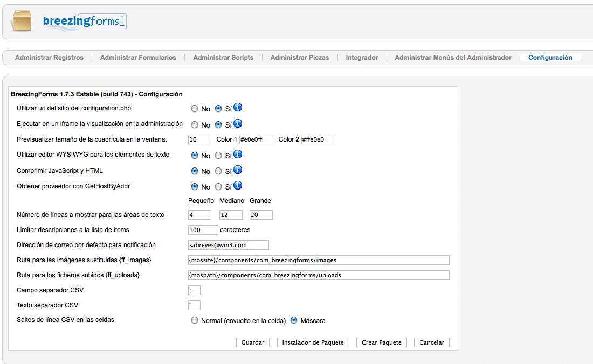This screenshot has width=593, height=364.
Task: Focus the notification email field
Action: pos(229,245)
